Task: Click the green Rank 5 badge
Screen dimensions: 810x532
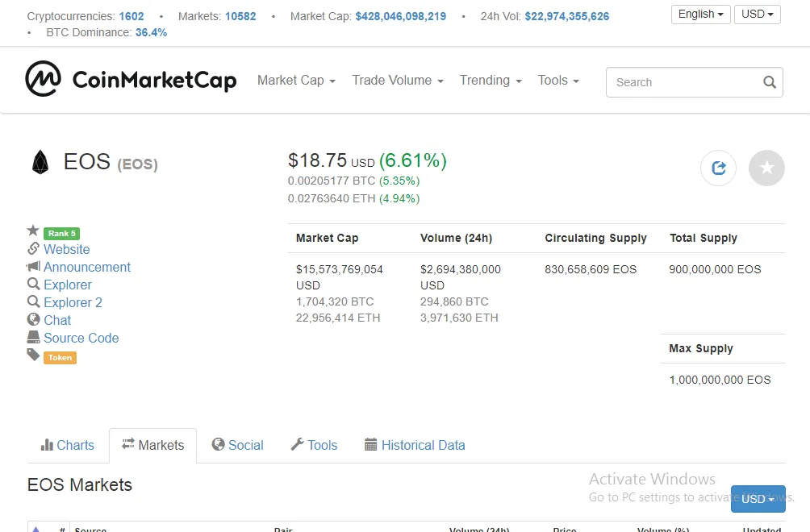Action: 61,233
